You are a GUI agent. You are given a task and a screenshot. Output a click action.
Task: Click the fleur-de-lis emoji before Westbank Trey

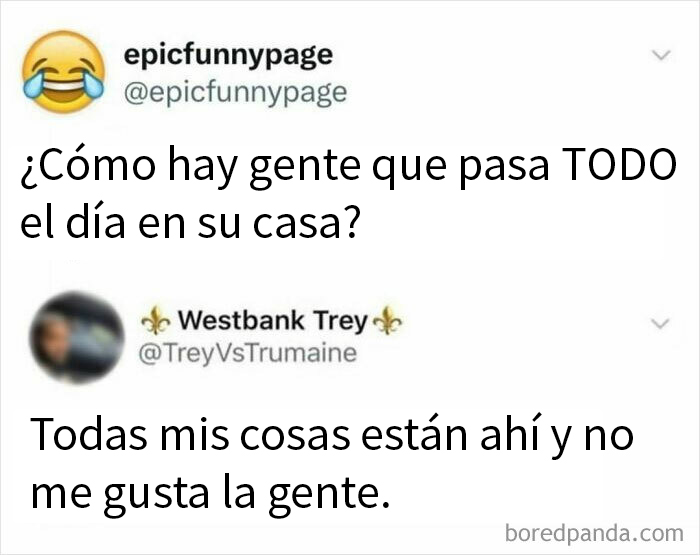tap(155, 321)
